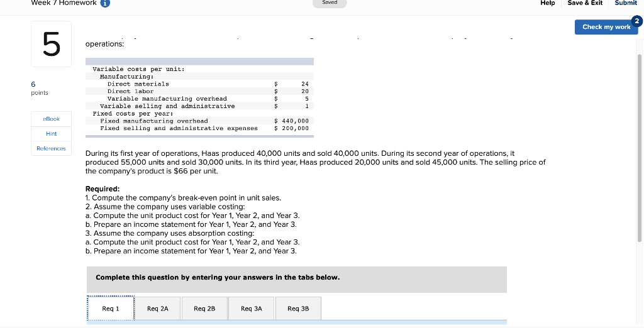Select the question number 5 box
Image resolution: width=644 pixels, height=328 pixels.
[52, 44]
